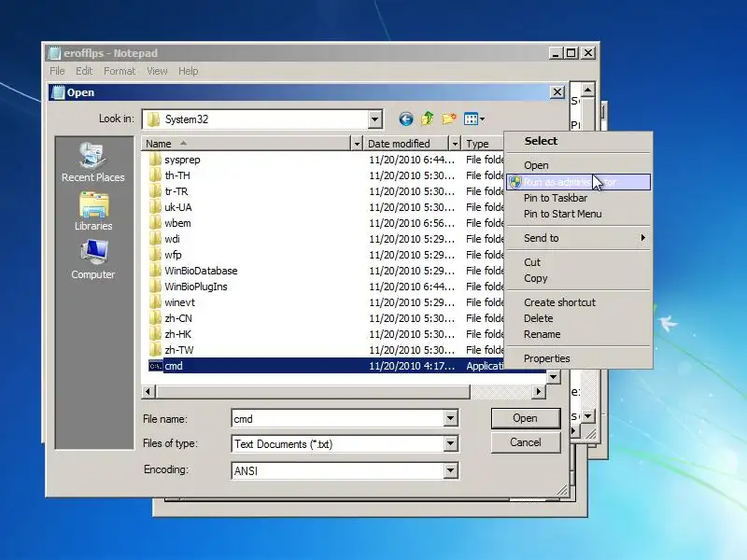Expand the File name dropdown arrow

tap(451, 418)
